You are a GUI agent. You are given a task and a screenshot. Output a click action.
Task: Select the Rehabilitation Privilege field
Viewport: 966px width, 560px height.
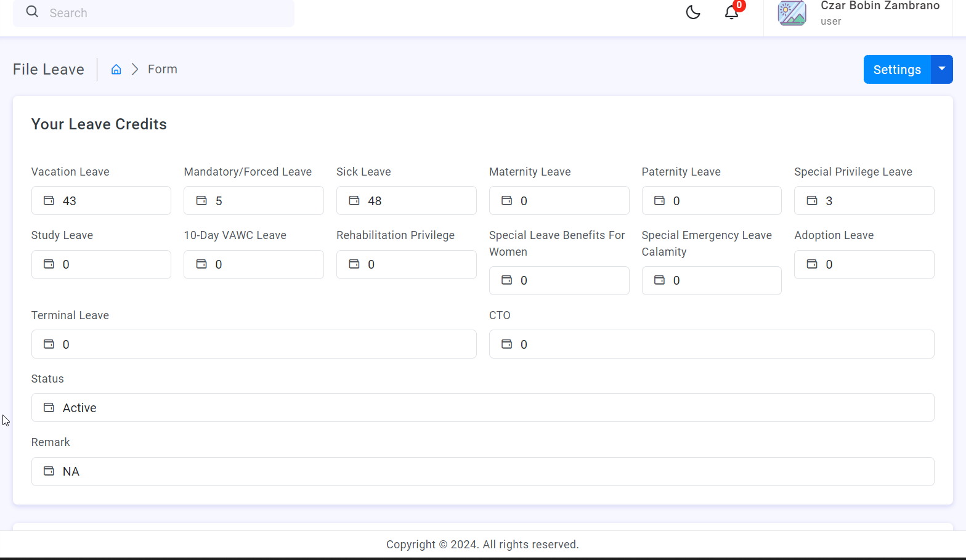click(x=407, y=264)
